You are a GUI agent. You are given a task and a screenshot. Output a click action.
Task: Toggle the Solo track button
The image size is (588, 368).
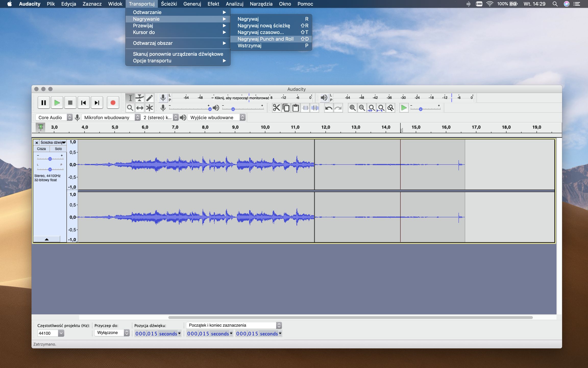pyautogui.click(x=58, y=149)
